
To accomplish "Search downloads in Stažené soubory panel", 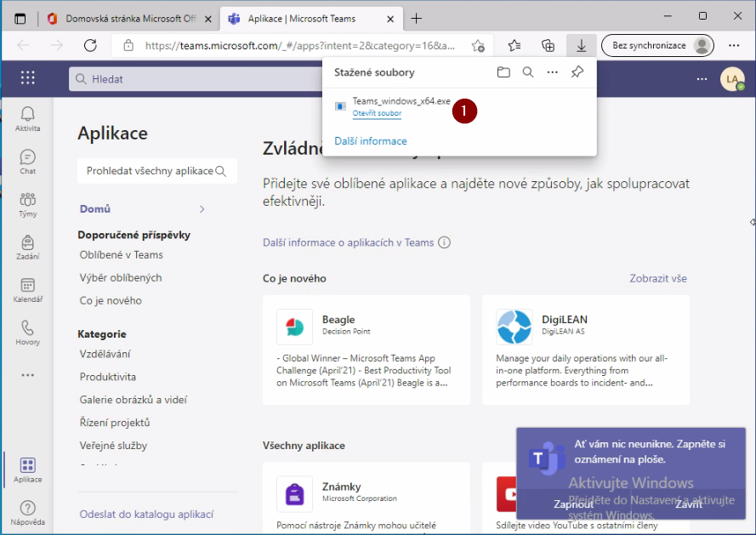I will coord(528,72).
